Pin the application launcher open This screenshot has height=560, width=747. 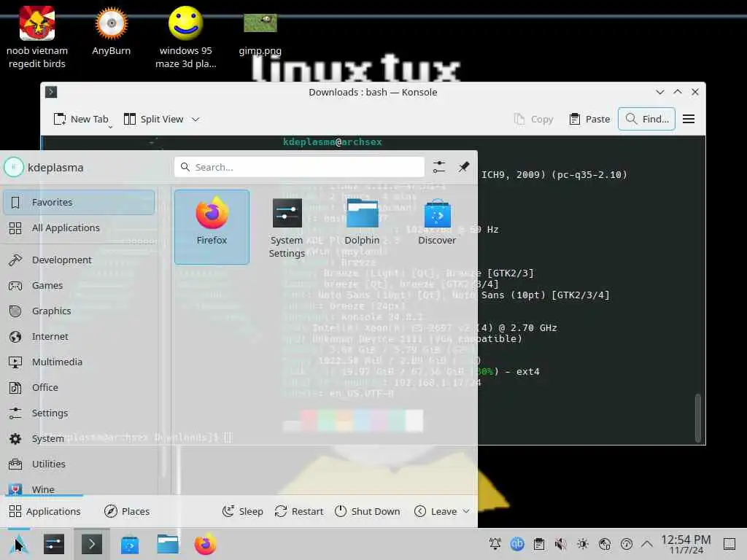click(x=463, y=167)
